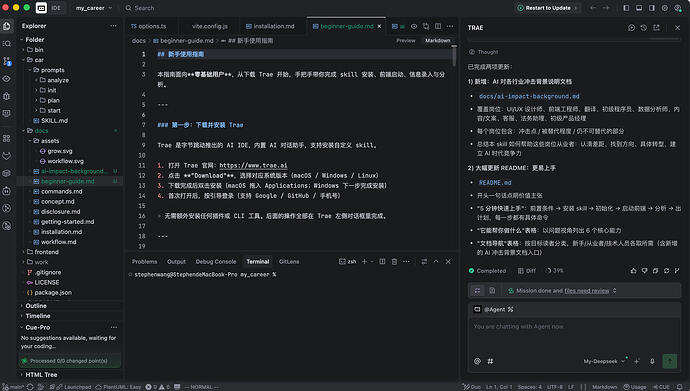Viewport: 690px width, 391px height.
Task: Add a new terminal with plus icon
Action: [364, 262]
